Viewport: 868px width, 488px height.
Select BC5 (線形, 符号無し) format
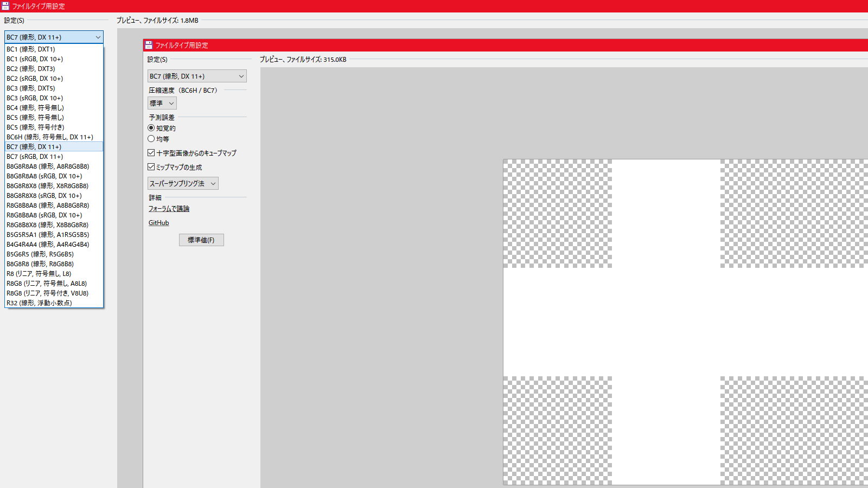54,117
